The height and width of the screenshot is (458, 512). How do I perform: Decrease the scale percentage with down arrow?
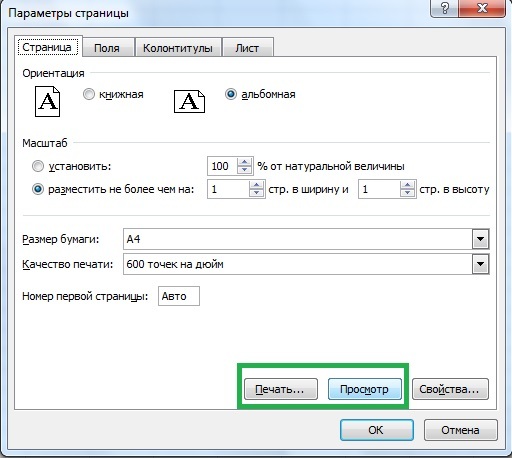tap(245, 170)
